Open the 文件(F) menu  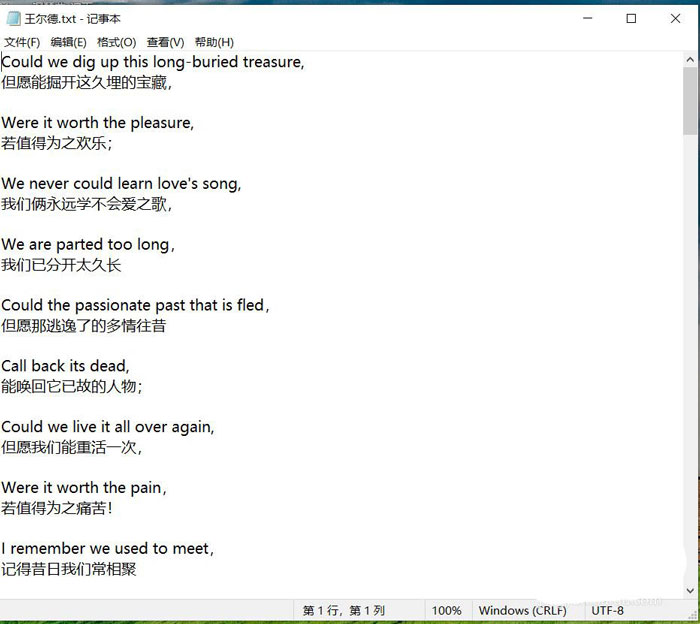tap(22, 42)
